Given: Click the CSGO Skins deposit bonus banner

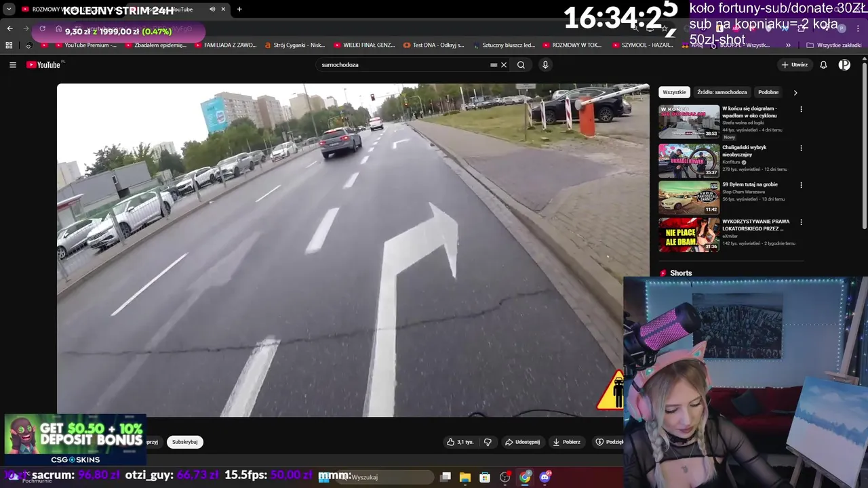Looking at the screenshot, I should 75,439.
